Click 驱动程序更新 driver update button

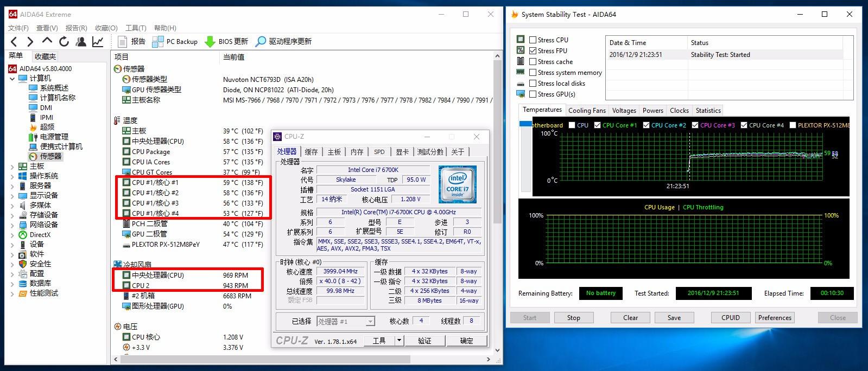283,41
